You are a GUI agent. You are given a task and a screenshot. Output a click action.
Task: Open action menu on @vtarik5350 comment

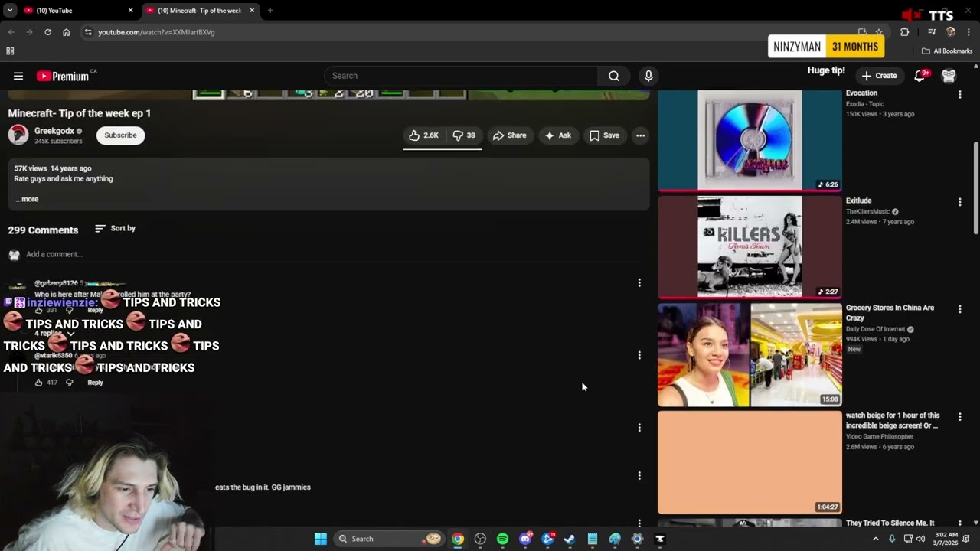[639, 355]
